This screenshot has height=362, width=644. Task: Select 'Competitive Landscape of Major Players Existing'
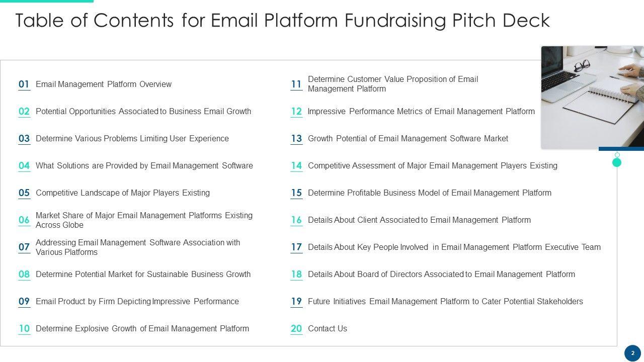click(x=123, y=193)
